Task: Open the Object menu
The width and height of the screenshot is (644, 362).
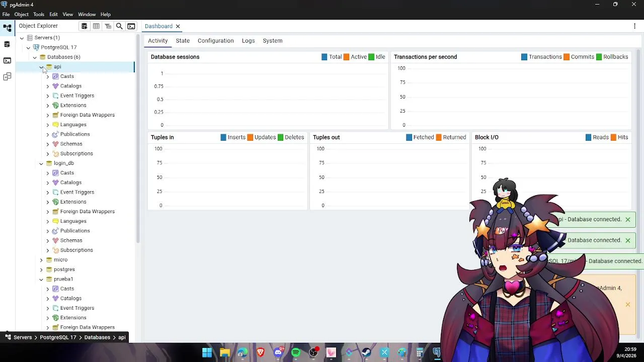Action: [x=21, y=15]
